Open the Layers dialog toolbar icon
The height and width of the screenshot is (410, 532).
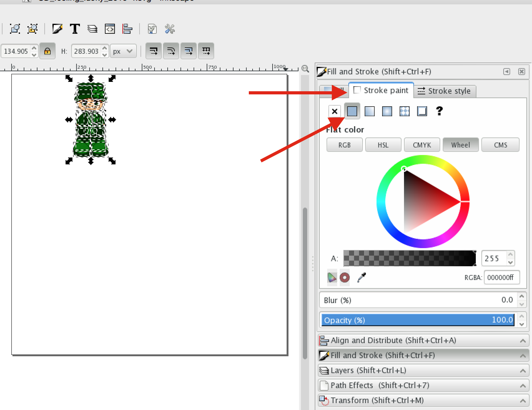(x=92, y=29)
